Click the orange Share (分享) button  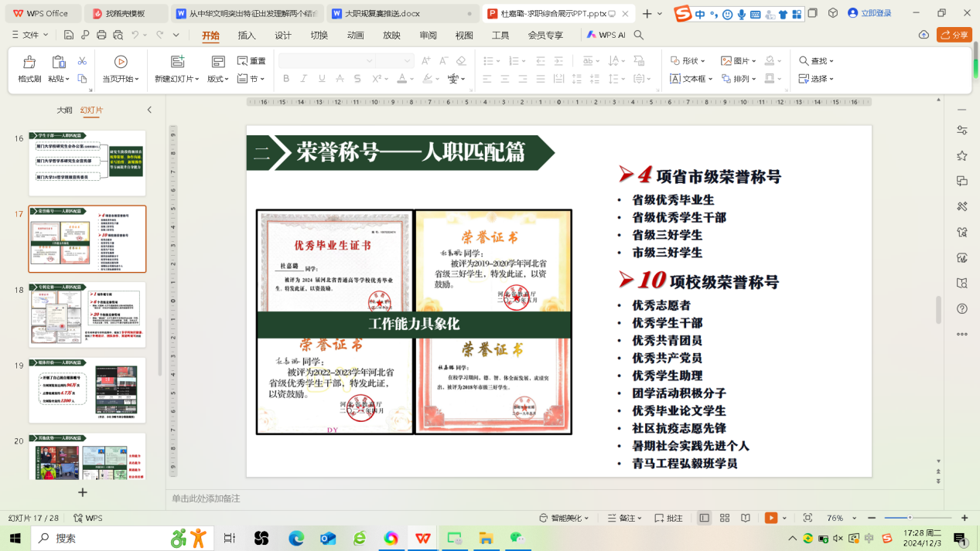(x=954, y=35)
